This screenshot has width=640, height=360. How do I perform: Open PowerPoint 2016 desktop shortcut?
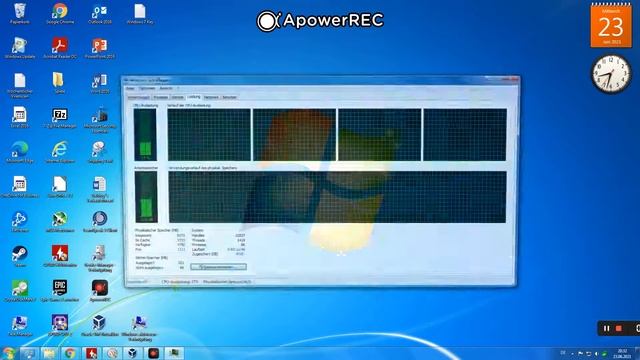pyautogui.click(x=100, y=48)
